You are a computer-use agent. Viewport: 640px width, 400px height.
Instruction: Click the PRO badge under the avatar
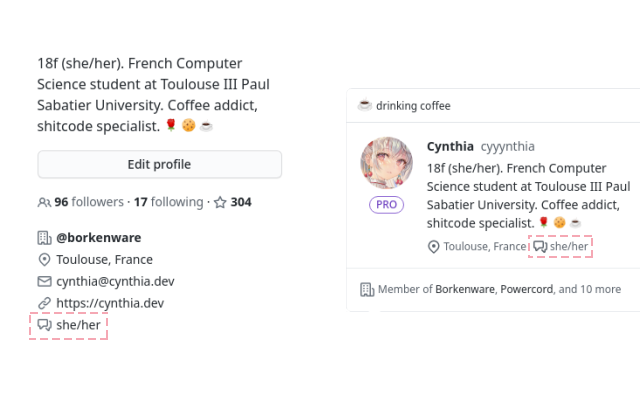pos(386,204)
